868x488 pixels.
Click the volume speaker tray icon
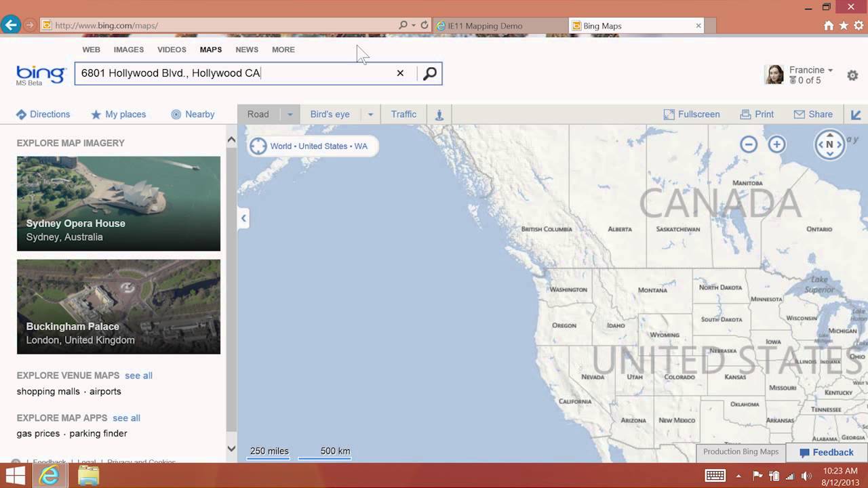(806, 476)
